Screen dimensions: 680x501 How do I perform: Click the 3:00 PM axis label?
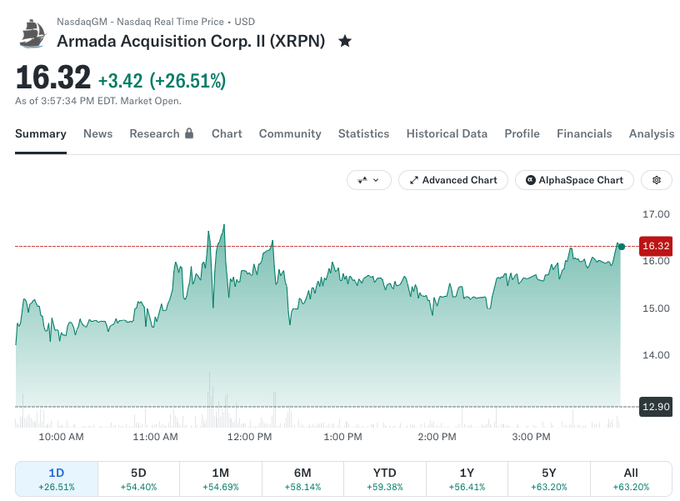coord(531,437)
